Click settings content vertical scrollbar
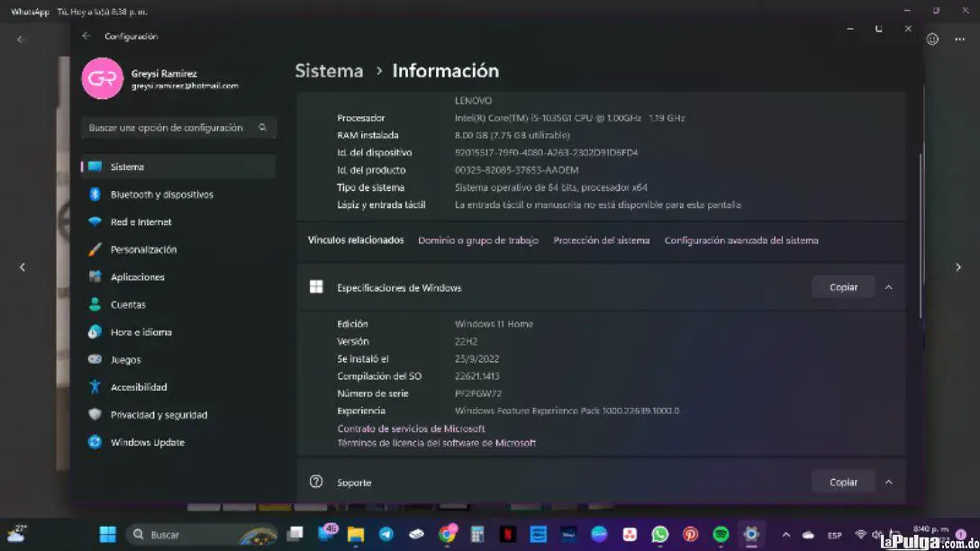 [x=921, y=236]
